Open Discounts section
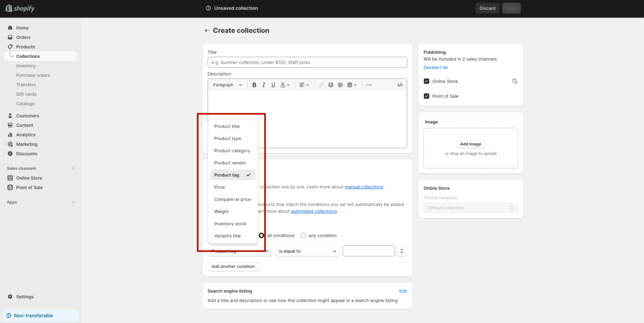 coord(26,154)
